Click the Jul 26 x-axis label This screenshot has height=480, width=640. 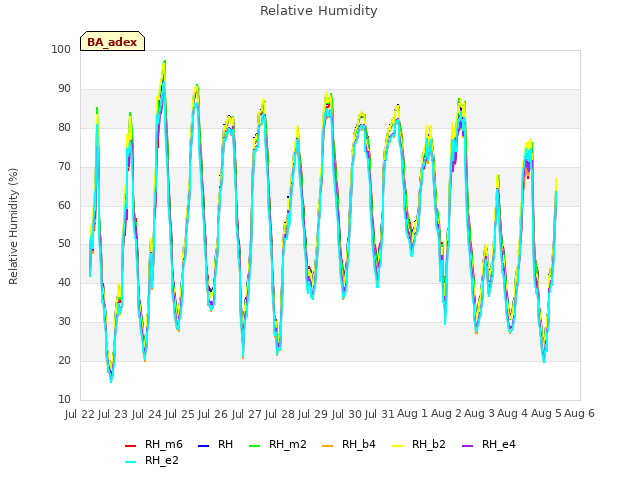(213, 414)
